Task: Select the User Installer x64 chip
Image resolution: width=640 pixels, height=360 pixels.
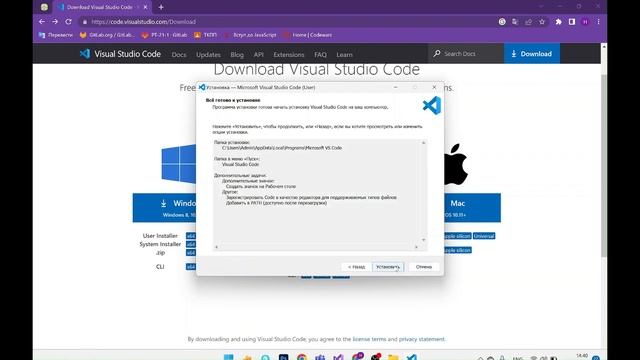Action: [191, 236]
